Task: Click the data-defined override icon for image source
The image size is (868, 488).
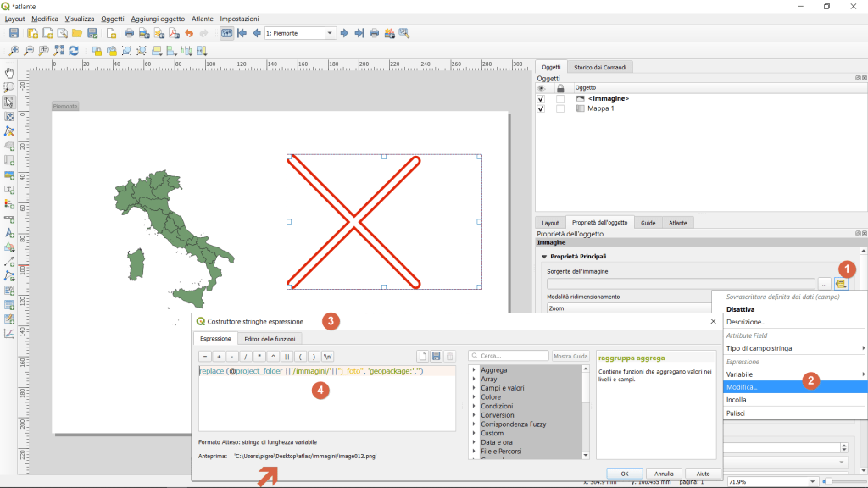Action: point(841,284)
